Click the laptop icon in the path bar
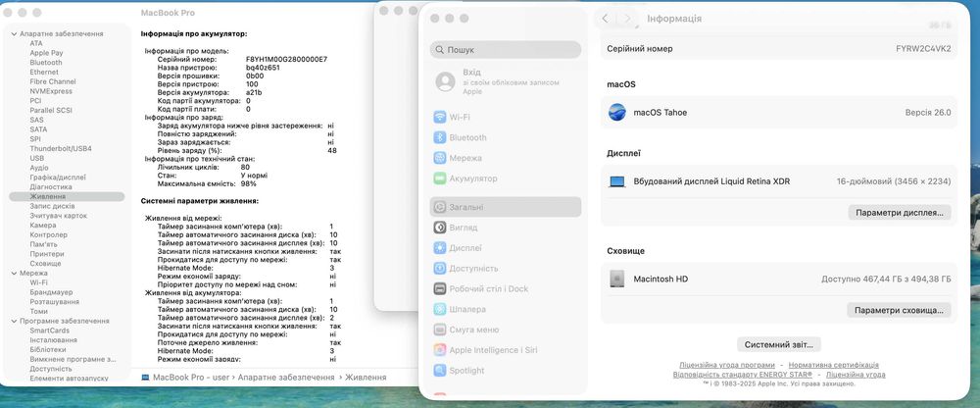Viewport: 980px width, 408px height. [x=145, y=378]
